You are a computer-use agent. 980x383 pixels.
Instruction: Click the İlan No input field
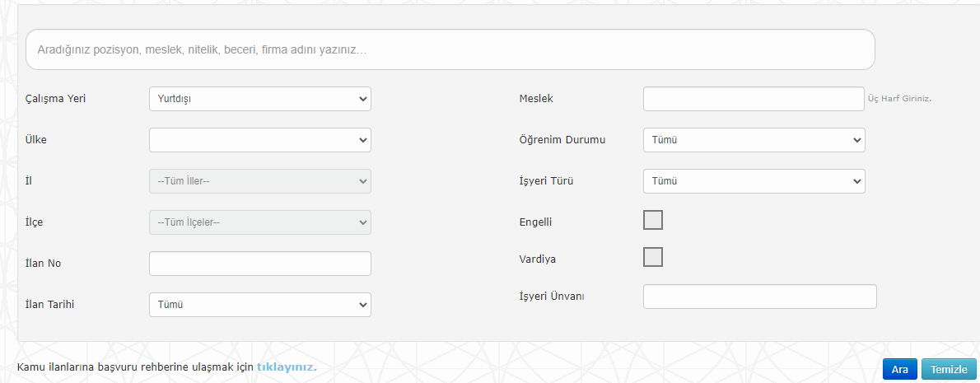point(260,264)
